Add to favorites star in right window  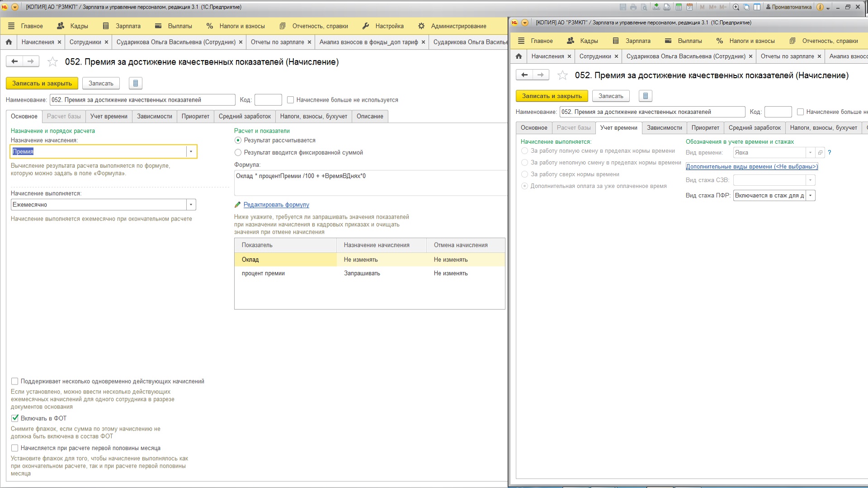click(562, 75)
